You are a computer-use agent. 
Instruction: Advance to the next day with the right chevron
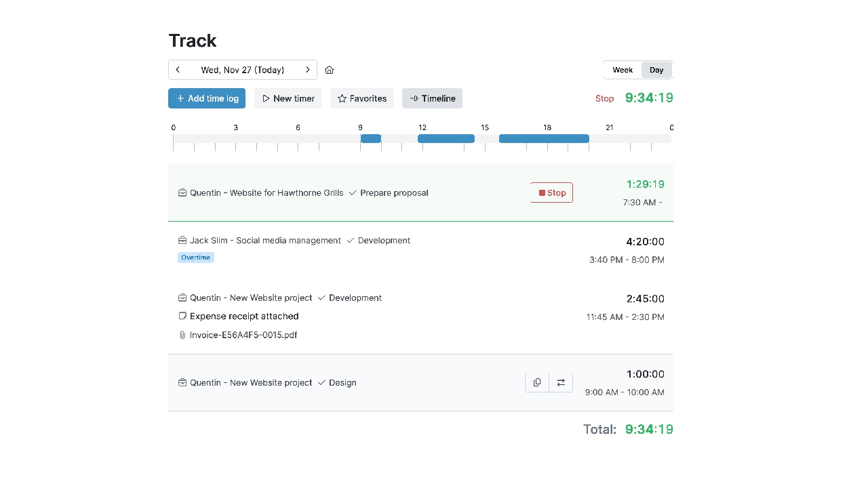pyautogui.click(x=307, y=70)
